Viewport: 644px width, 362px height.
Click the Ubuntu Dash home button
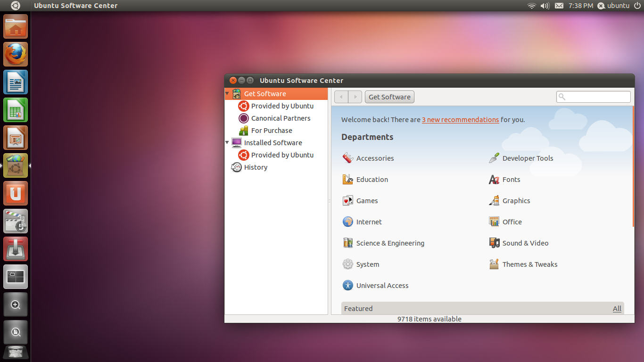click(x=16, y=6)
